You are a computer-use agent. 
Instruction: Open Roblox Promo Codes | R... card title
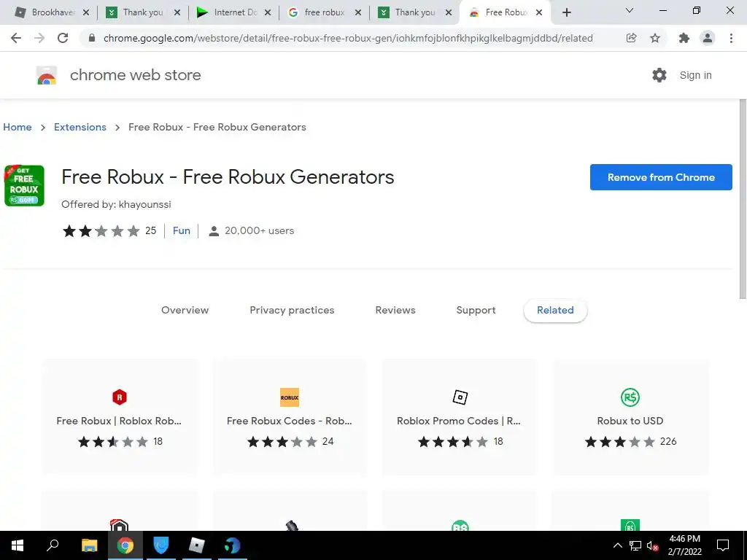pos(459,421)
